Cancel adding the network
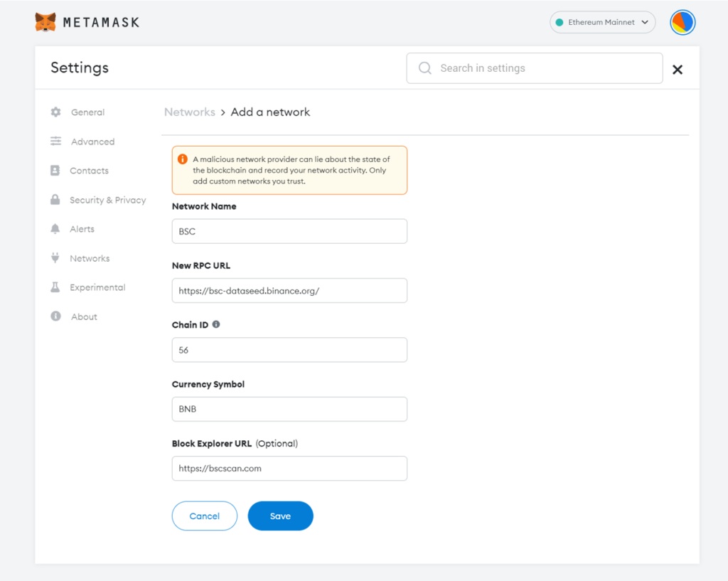The height and width of the screenshot is (581, 728). click(x=204, y=516)
